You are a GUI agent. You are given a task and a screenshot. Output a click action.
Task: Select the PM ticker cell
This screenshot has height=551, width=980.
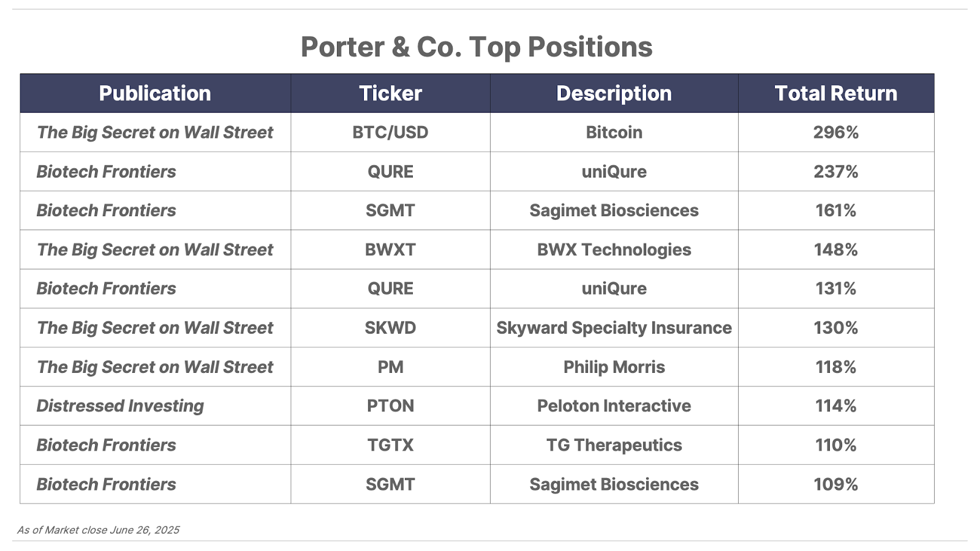point(390,367)
